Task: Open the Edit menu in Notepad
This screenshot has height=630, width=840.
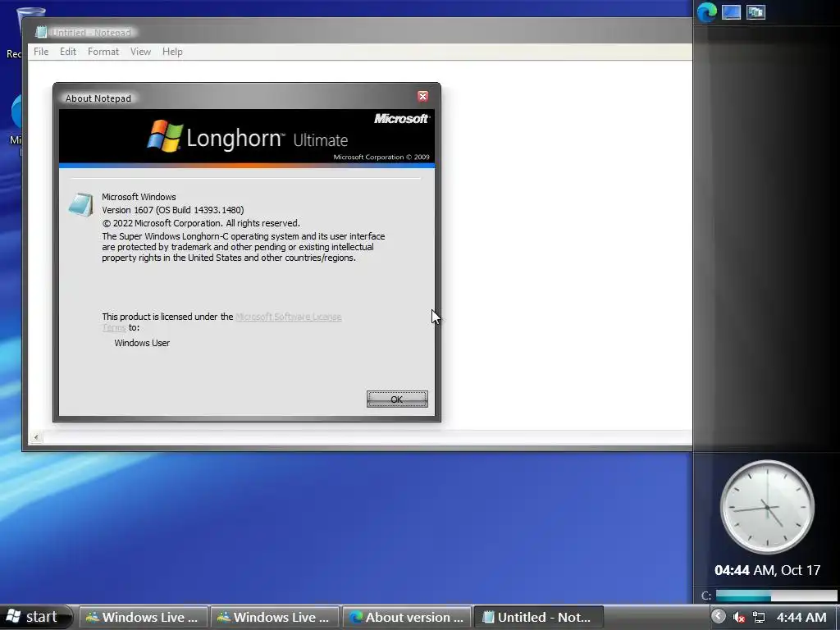Action: pos(67,52)
